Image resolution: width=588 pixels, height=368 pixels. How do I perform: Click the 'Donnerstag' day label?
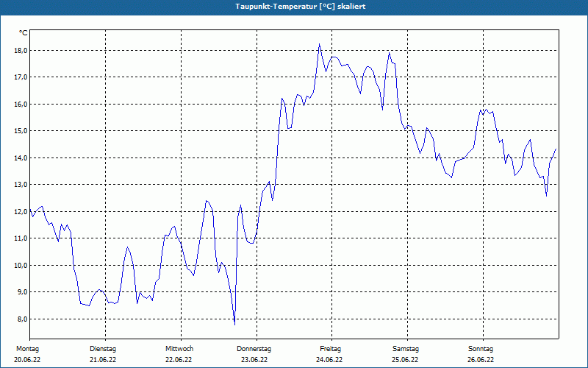pos(254,349)
